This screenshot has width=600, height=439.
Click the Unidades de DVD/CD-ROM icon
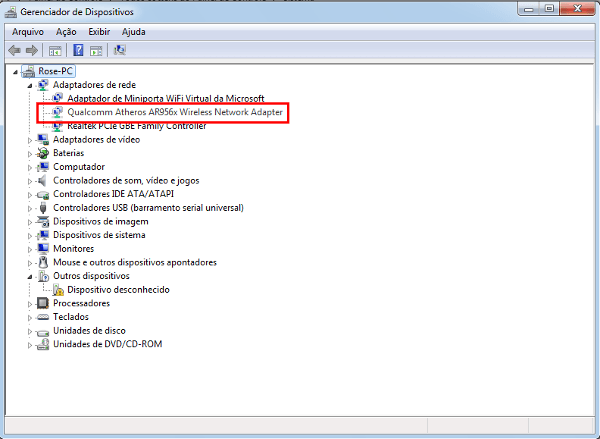click(x=43, y=344)
